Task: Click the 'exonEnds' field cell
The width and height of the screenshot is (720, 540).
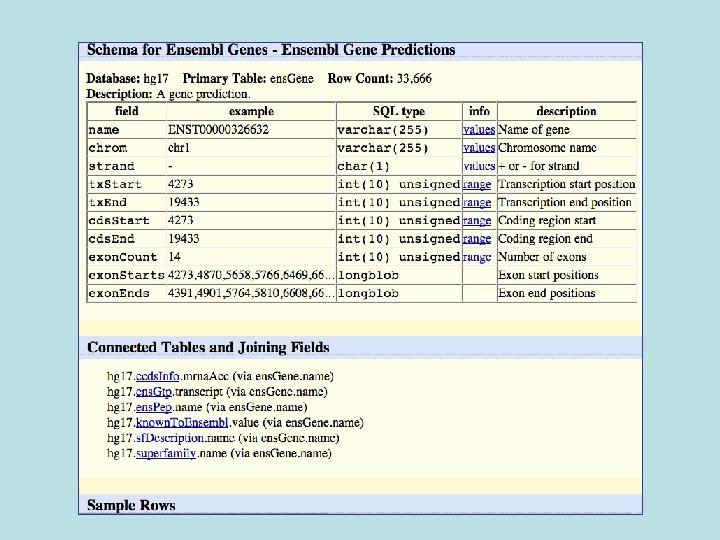Action: point(127,293)
